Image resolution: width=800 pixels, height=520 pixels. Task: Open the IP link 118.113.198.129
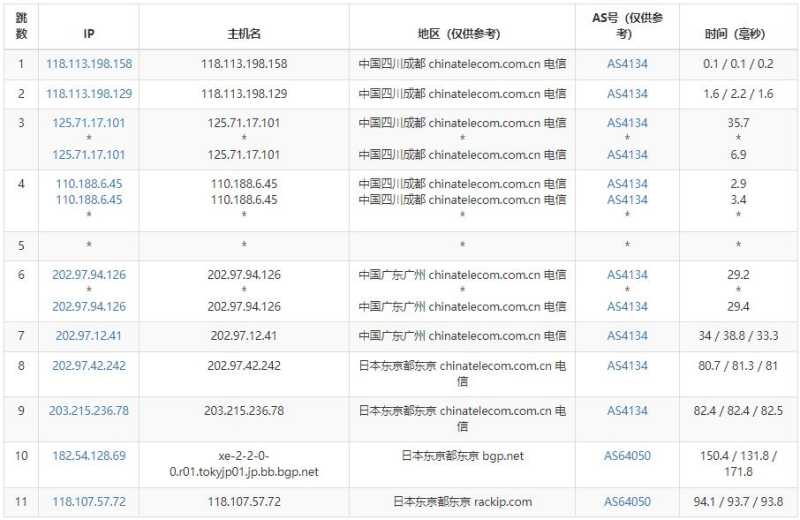point(89,94)
